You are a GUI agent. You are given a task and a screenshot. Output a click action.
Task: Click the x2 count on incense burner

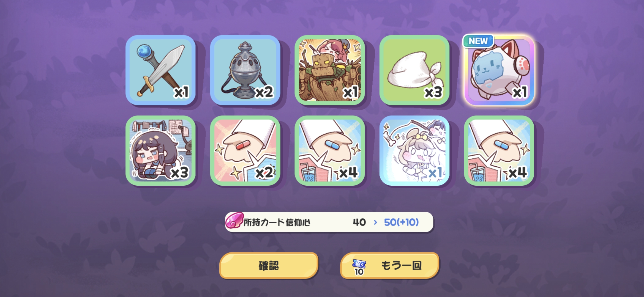coord(264,92)
